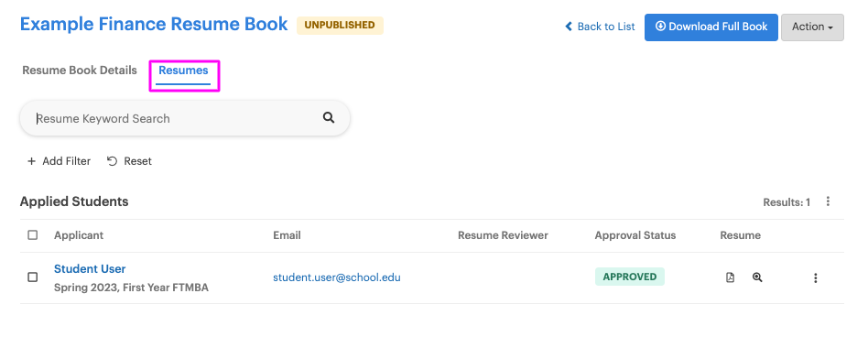Click the search magnifier icon in keyword search
This screenshot has width=868, height=337.
(x=329, y=117)
